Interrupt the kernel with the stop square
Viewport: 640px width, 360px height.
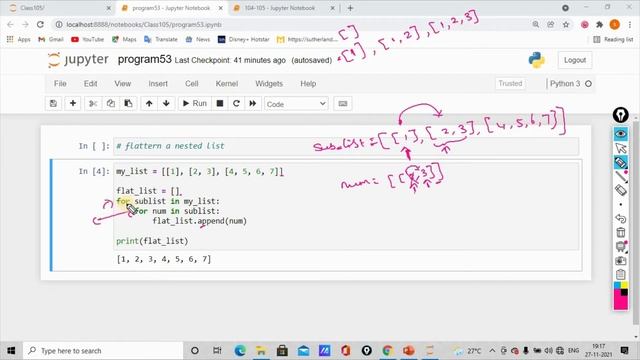220,104
